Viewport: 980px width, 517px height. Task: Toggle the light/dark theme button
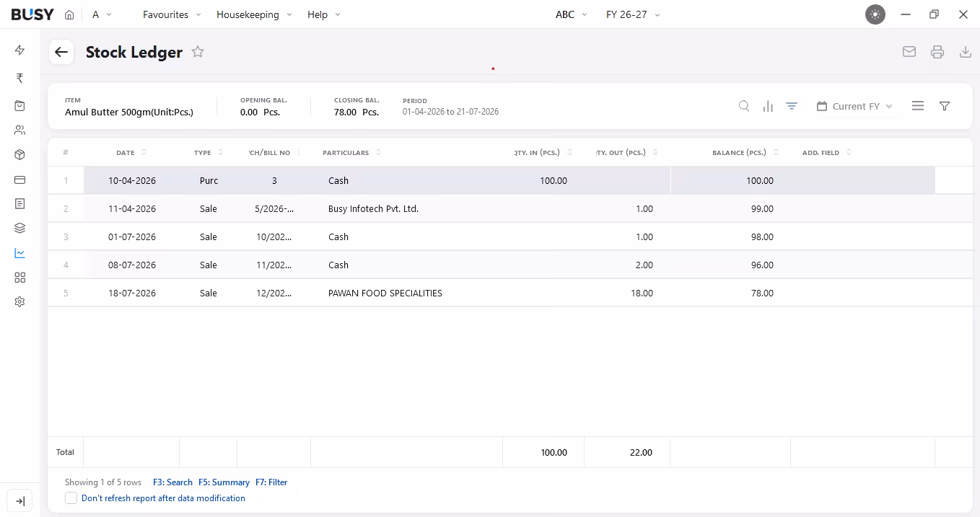pos(875,14)
